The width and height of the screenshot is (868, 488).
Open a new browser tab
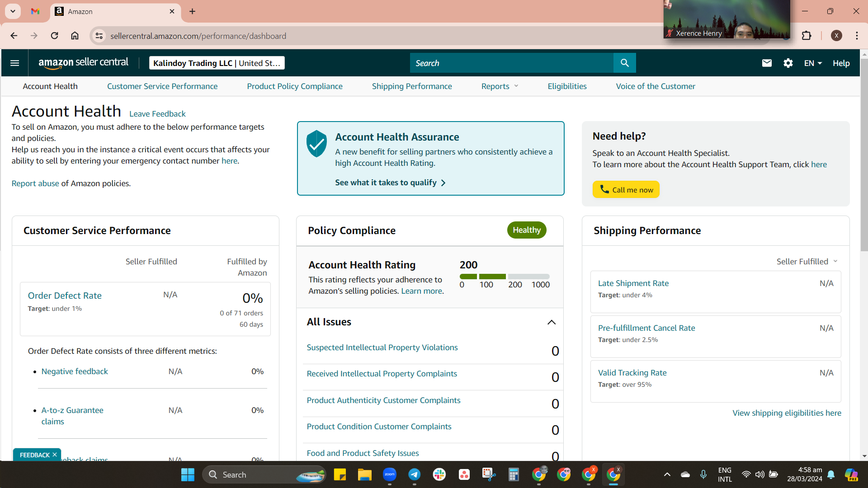(192, 11)
